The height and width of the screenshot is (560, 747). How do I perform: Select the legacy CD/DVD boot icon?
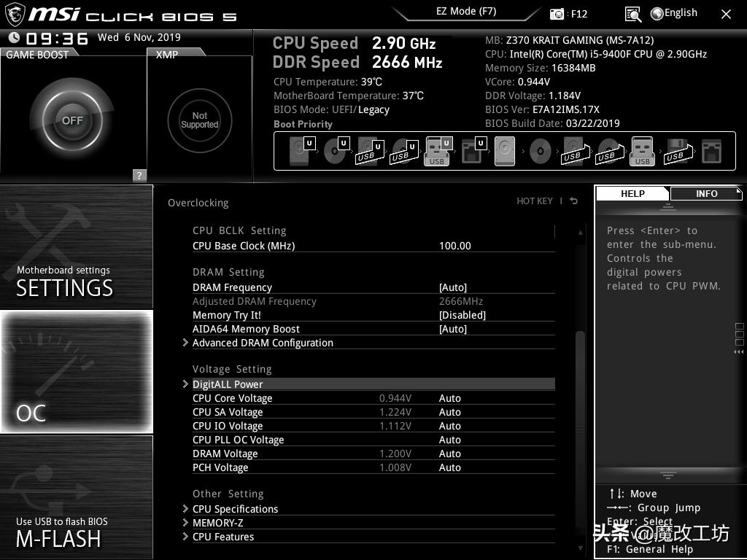tap(541, 151)
